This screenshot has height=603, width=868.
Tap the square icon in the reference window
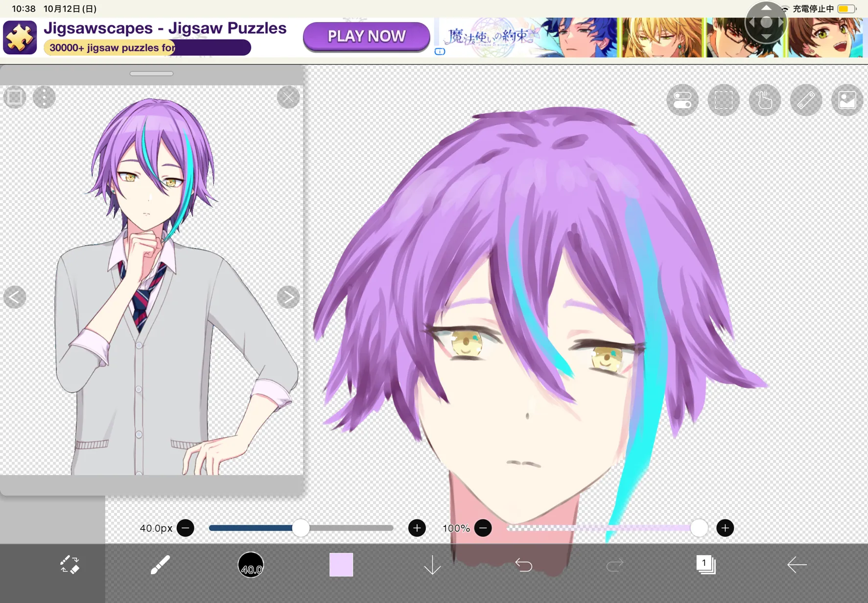[x=15, y=97]
